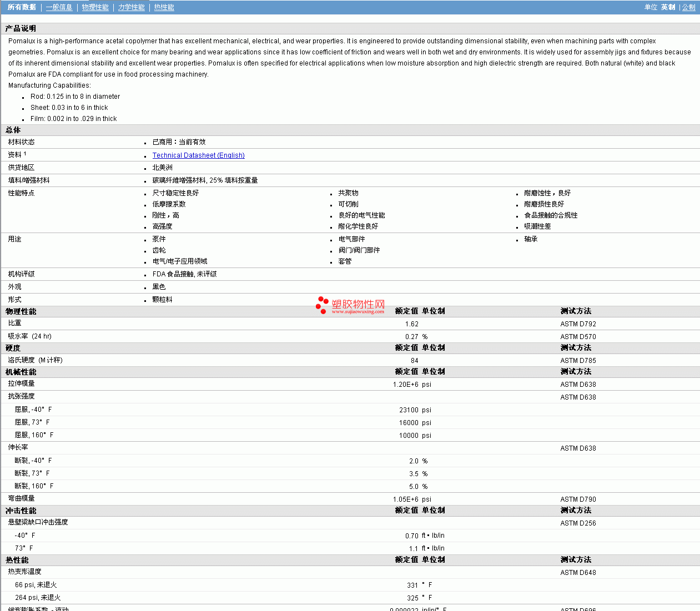Click the 填料/增强材料 row label

[x=29, y=180]
